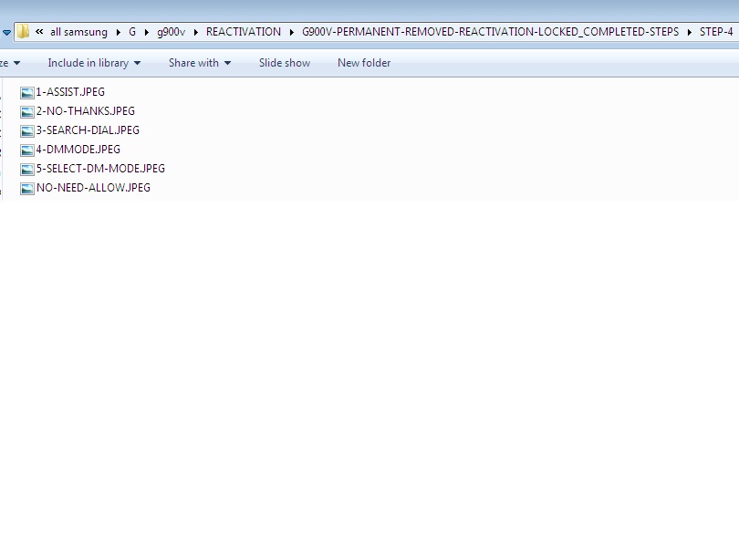Open the Share with dropdown
The height and width of the screenshot is (560, 739).
point(200,63)
